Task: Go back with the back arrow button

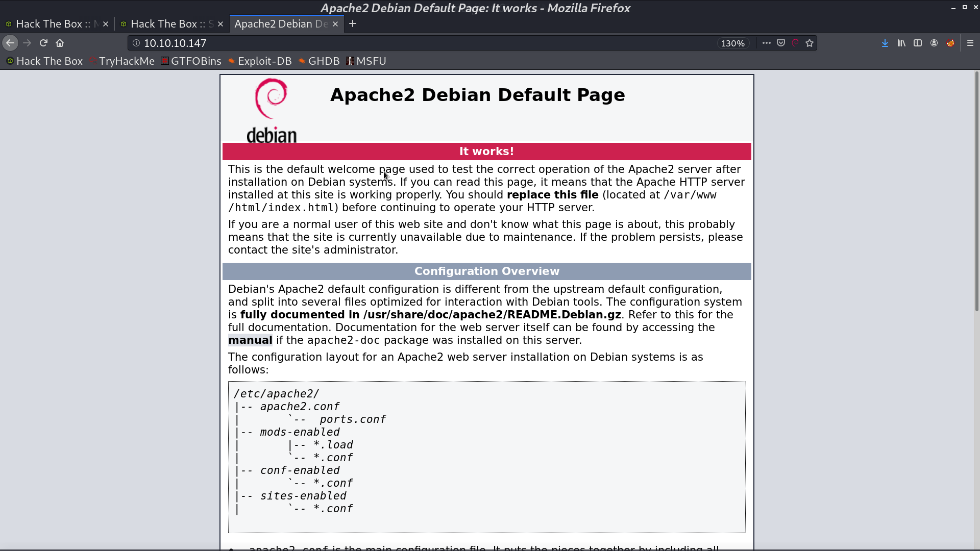Action: click(x=10, y=43)
